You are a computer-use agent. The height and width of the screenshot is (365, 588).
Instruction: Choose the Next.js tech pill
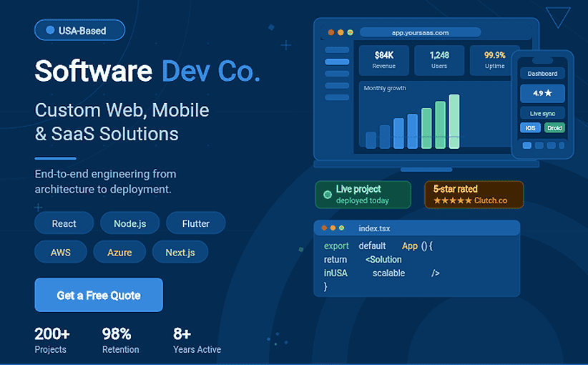click(180, 252)
